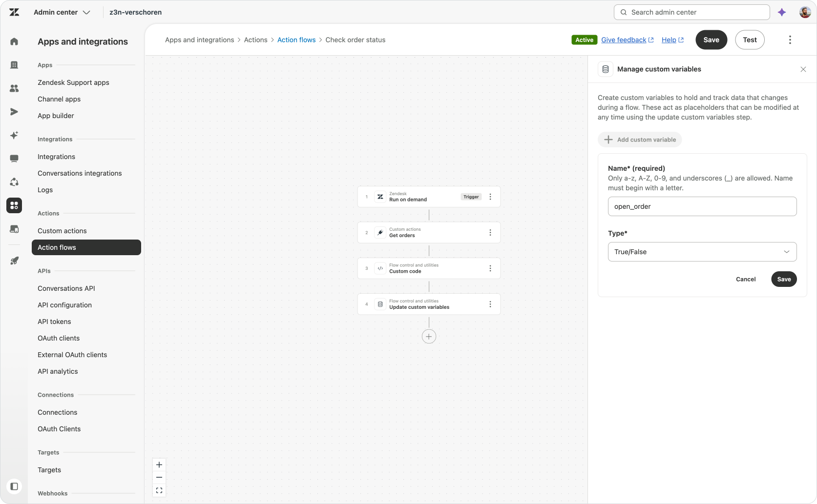817x504 pixels.
Task: Add a new step to the flow
Action: [429, 337]
